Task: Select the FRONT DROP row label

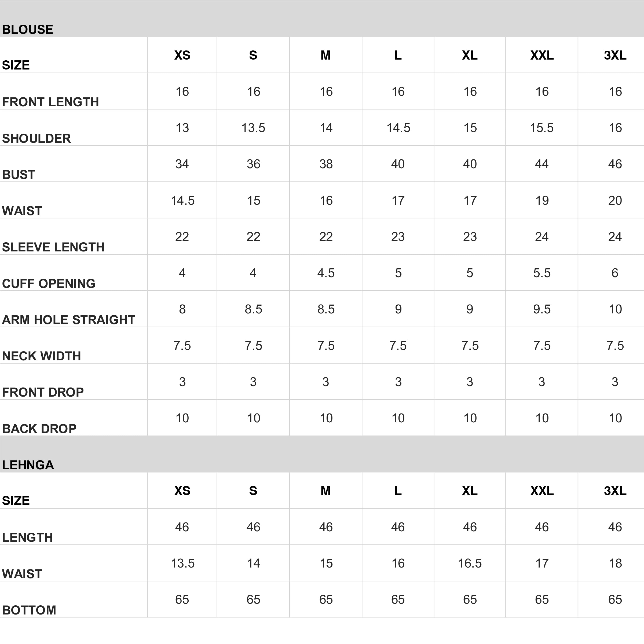Action: tap(43, 392)
